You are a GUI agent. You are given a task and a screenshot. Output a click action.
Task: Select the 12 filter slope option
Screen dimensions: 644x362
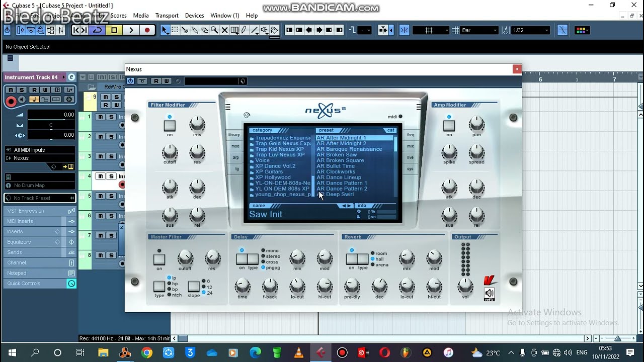[x=206, y=287]
